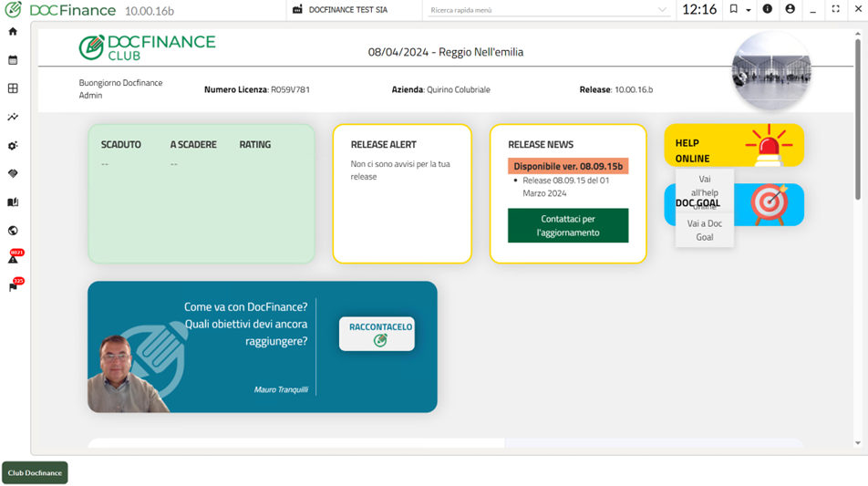Click the RELEASE NEWS card title
The height and width of the screenshot is (486, 868).
(x=541, y=144)
